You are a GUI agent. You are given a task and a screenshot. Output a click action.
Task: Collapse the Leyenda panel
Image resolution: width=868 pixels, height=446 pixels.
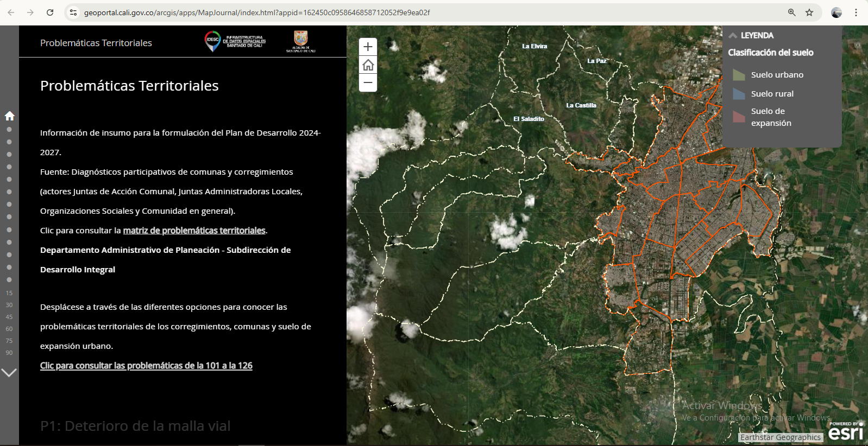[x=733, y=35]
